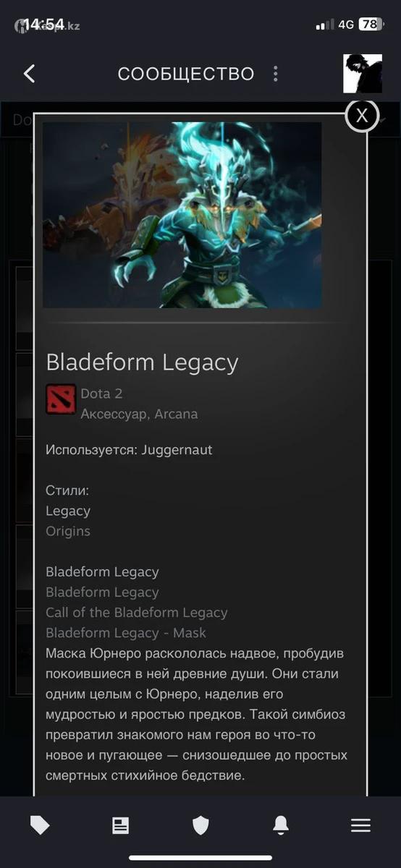Open notifications bell tab
The image size is (401, 868).
point(281,825)
